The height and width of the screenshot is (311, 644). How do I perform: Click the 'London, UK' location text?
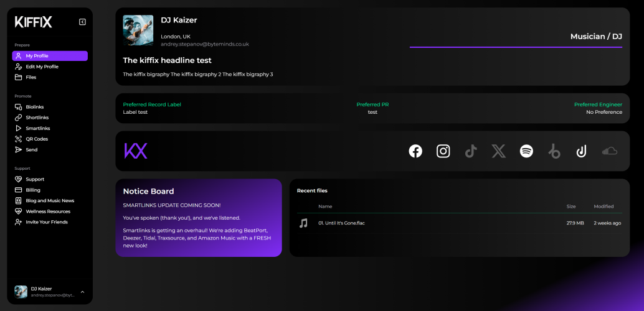point(176,37)
